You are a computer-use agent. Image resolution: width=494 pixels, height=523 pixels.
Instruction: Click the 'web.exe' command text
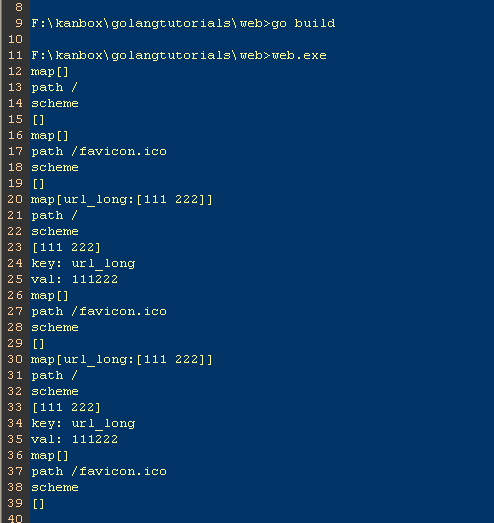[299, 55]
